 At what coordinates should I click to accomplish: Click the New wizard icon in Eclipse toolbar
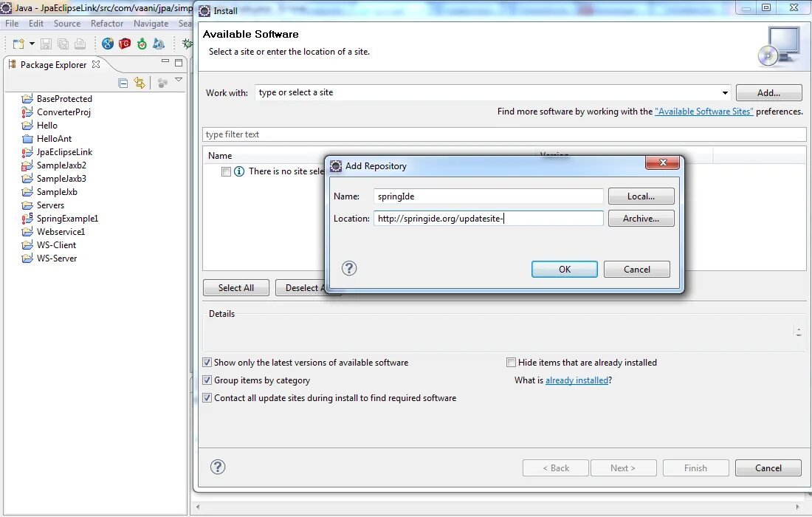18,44
